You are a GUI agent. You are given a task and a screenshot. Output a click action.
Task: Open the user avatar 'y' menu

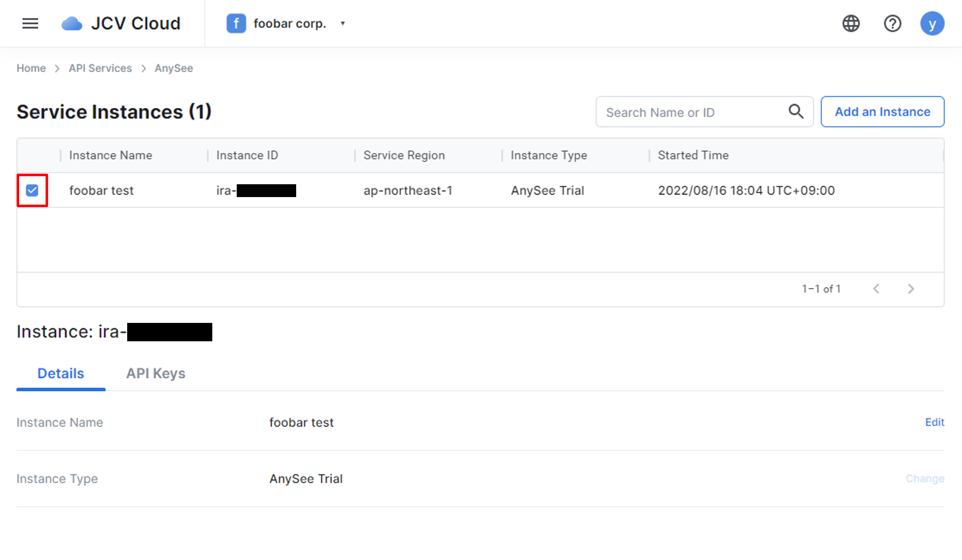[932, 24]
